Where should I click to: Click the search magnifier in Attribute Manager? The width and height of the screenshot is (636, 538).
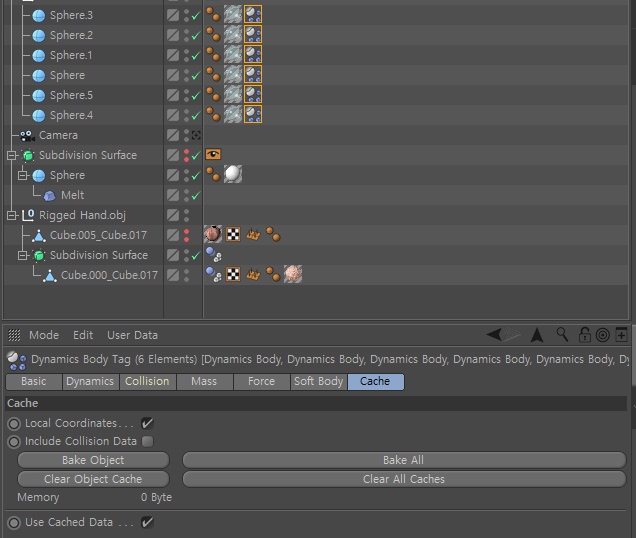point(562,335)
